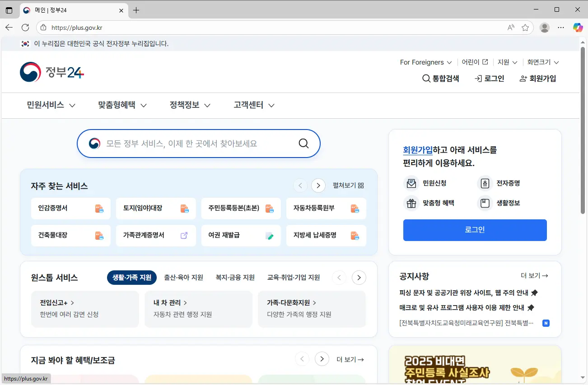Select the 민원신청 envelope icon

[411, 183]
